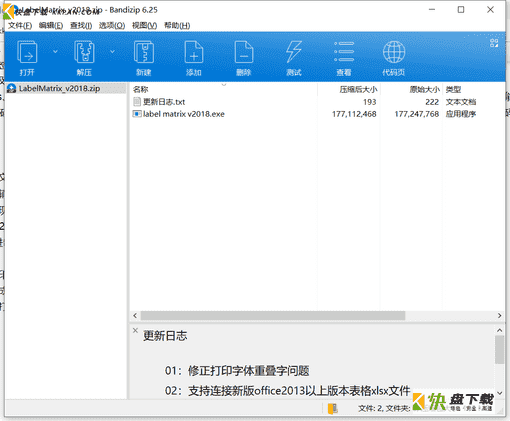Click the 更新日志 heading in the comment pane
Screen dimensions: 510x421
click(165, 336)
